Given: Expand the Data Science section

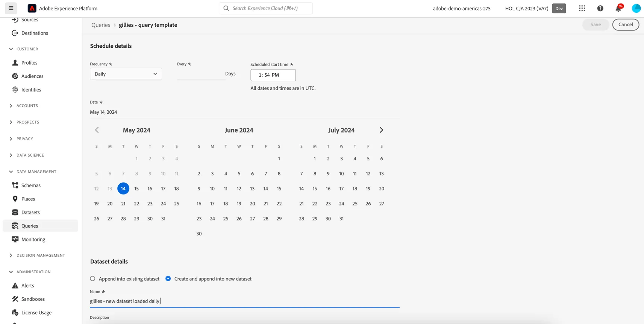Looking at the screenshot, I should (x=11, y=155).
